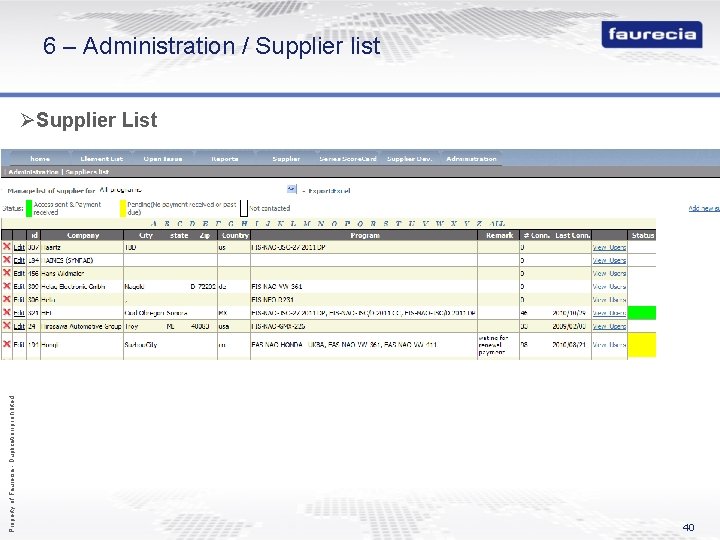View Users for the Nagold supplier
Screen dimensions: 720x540
click(609, 287)
